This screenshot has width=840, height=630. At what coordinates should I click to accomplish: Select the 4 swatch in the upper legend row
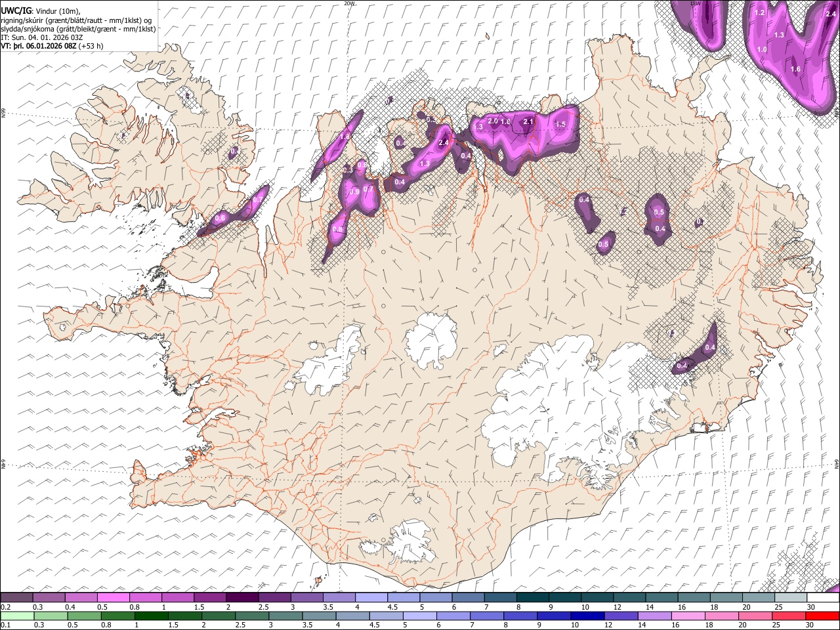tap(371, 598)
